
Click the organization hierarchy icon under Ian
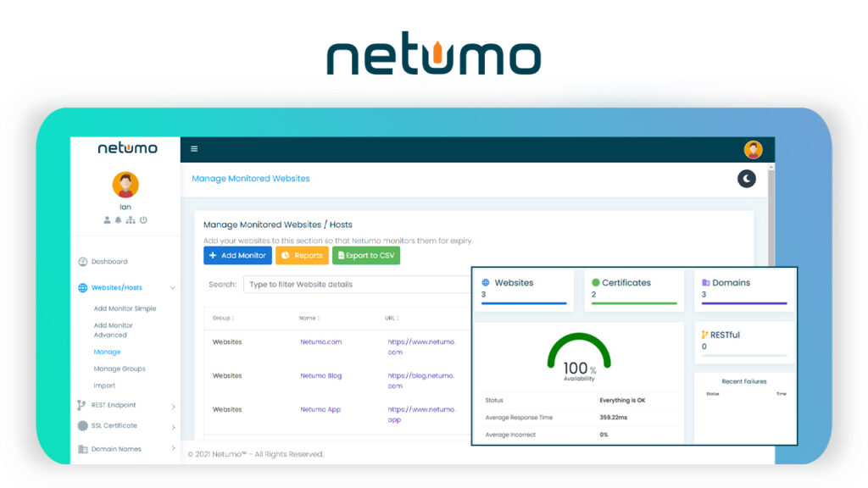(x=131, y=220)
